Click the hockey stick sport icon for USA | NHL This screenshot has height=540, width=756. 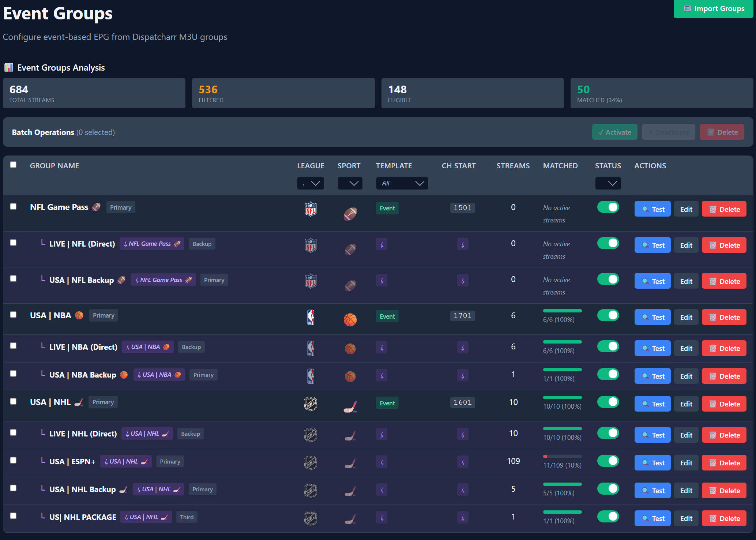[350, 406]
